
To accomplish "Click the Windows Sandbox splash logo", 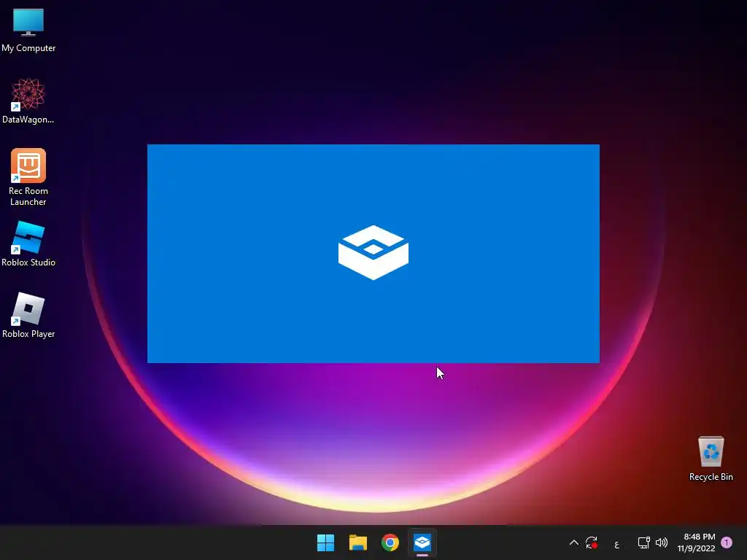I will click(x=373, y=252).
